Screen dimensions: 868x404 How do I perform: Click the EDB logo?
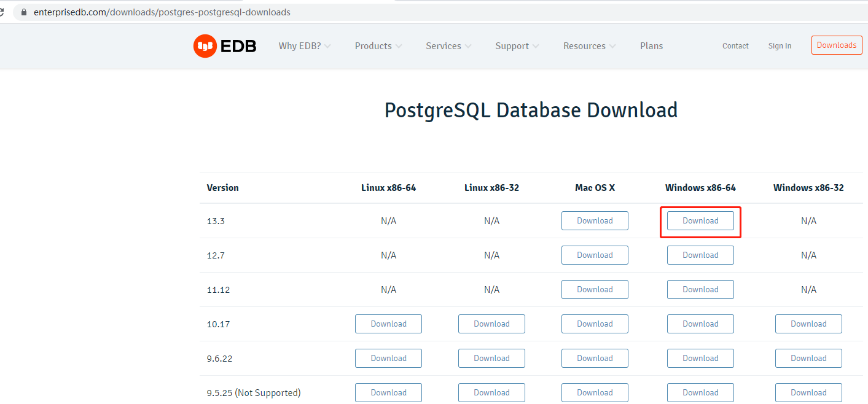225,46
